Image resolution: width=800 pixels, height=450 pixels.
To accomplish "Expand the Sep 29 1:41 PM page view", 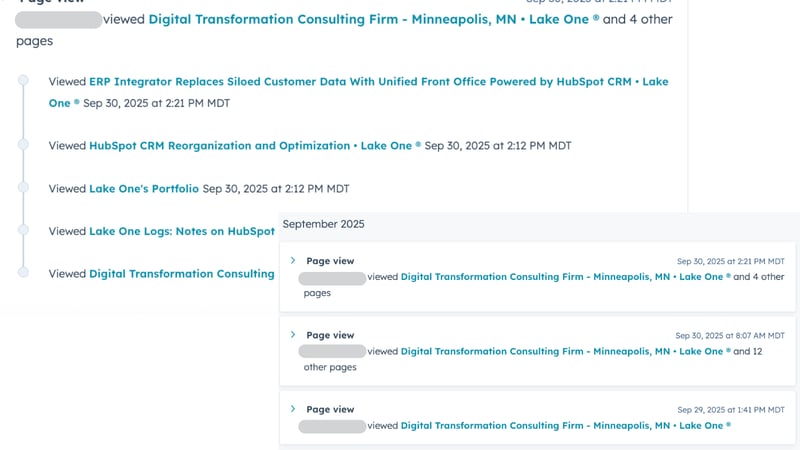I will coord(293,409).
